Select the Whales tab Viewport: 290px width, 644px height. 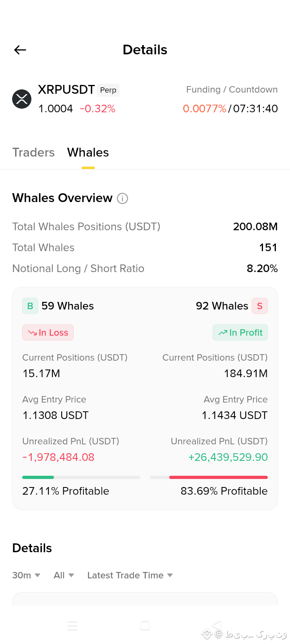(88, 153)
